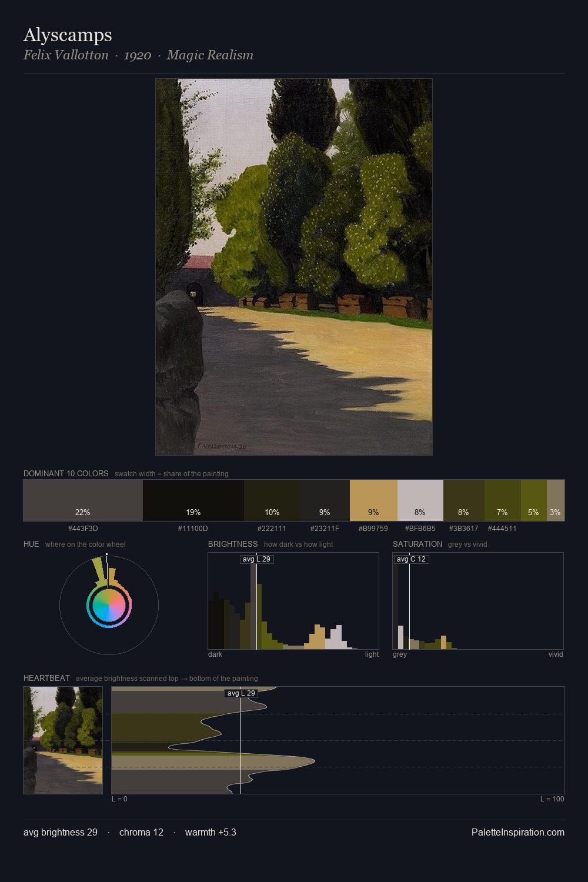The width and height of the screenshot is (588, 882).
Task: Click the 'grey' label under saturation chart
Action: (400, 654)
